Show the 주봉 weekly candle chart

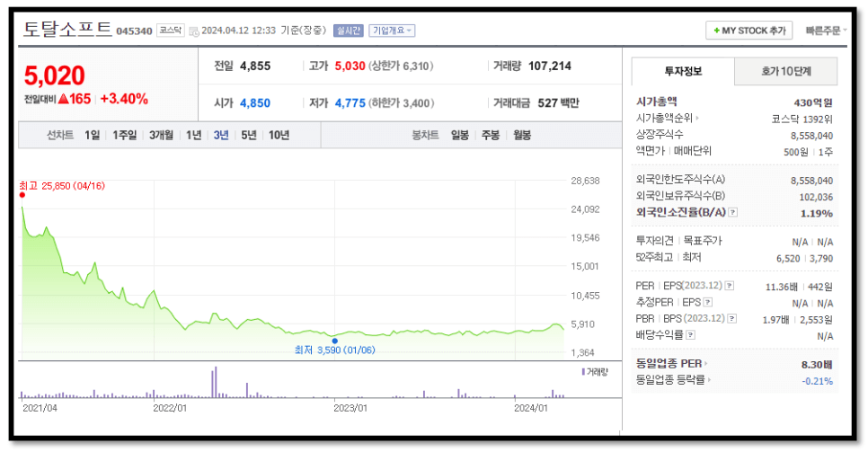pos(491,135)
